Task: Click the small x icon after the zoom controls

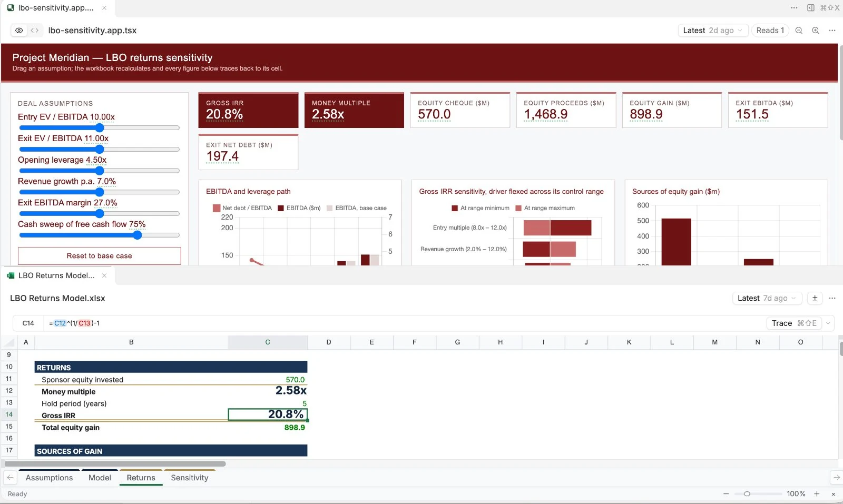Action: click(x=834, y=494)
